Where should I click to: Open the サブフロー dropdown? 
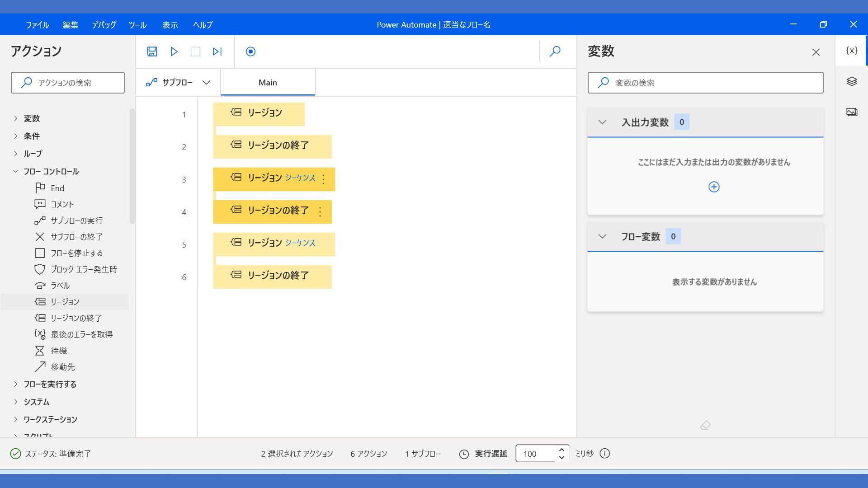[x=178, y=82]
